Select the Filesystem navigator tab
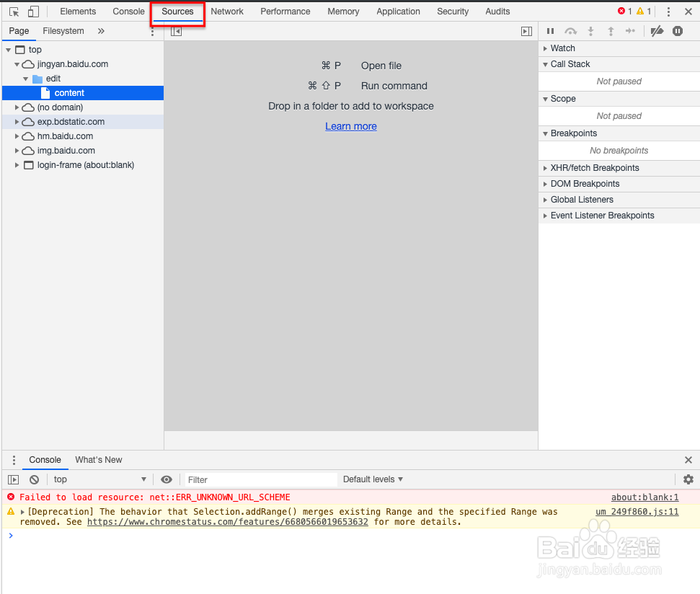The width and height of the screenshot is (700, 594). pos(63,31)
